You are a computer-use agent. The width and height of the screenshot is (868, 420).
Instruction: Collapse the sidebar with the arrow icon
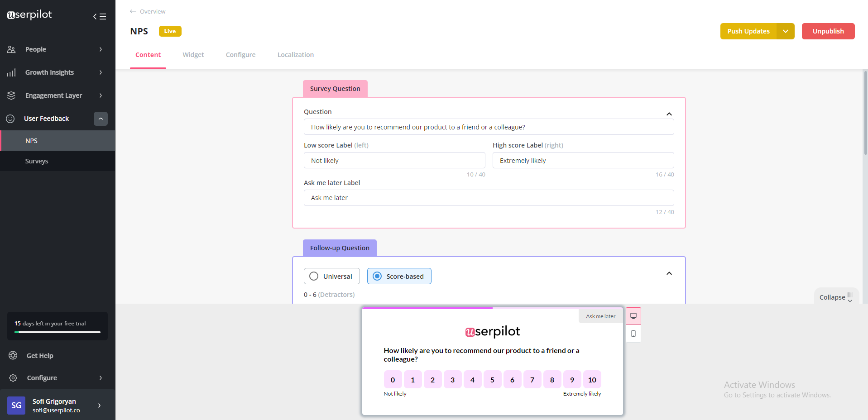click(96, 16)
